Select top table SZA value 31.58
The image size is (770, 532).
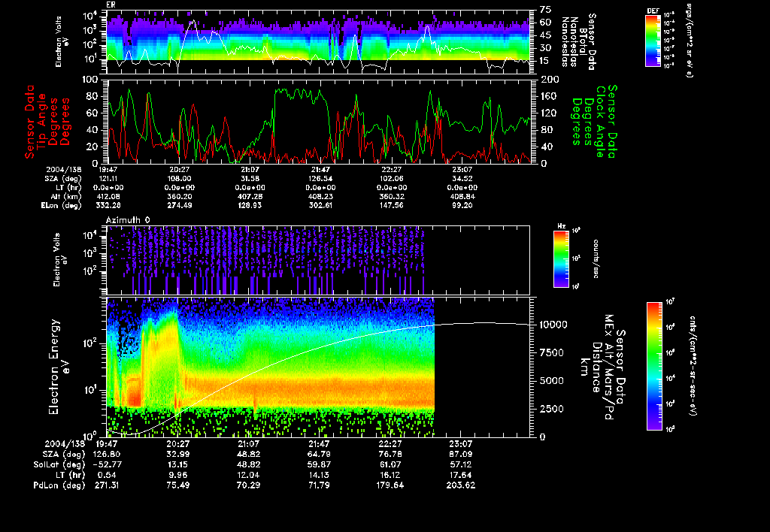click(x=250, y=179)
